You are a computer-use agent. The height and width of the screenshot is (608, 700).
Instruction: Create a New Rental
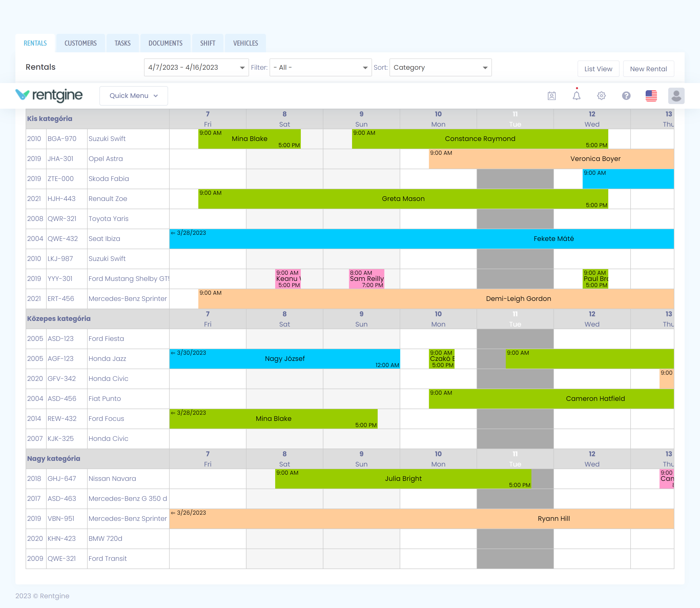(648, 68)
